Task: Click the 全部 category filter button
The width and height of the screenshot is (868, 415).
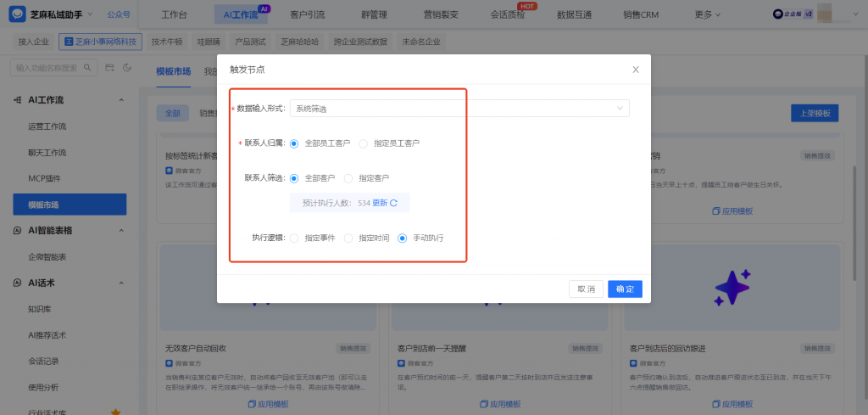Action: click(x=172, y=113)
